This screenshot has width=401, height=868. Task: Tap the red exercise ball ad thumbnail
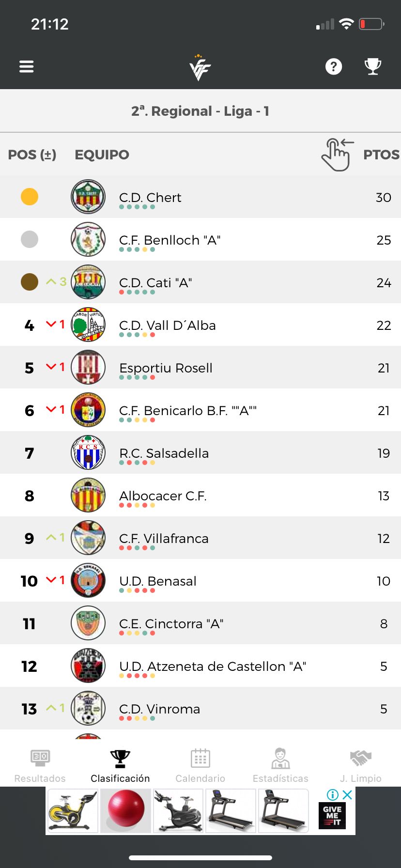[125, 811]
